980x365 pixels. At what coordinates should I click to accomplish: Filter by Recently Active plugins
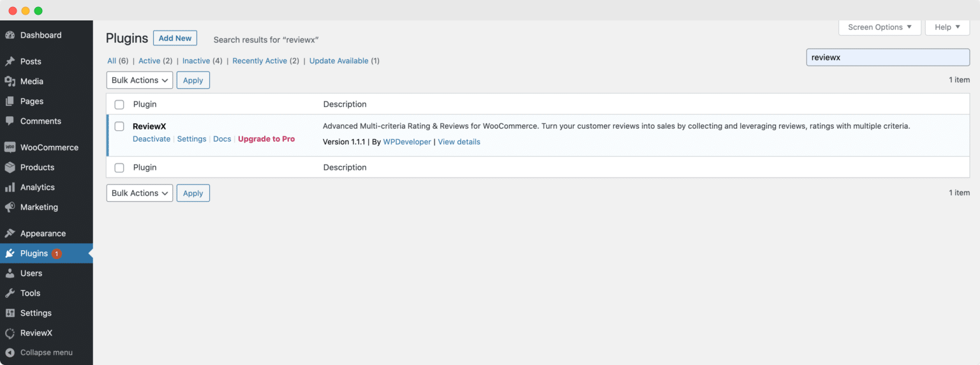point(260,61)
